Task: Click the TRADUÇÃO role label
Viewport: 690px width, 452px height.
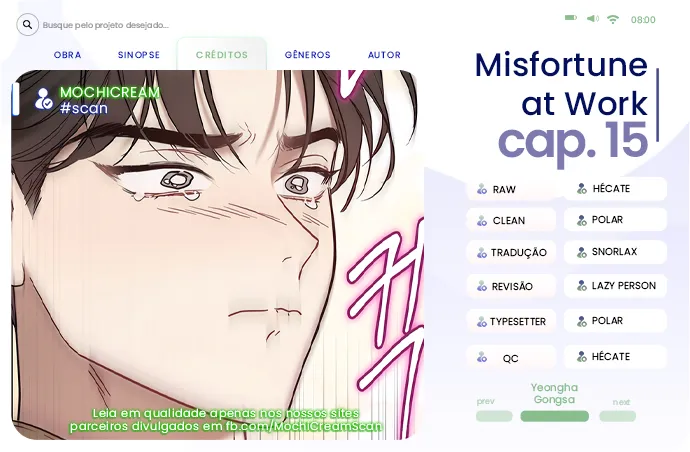Action: click(518, 253)
